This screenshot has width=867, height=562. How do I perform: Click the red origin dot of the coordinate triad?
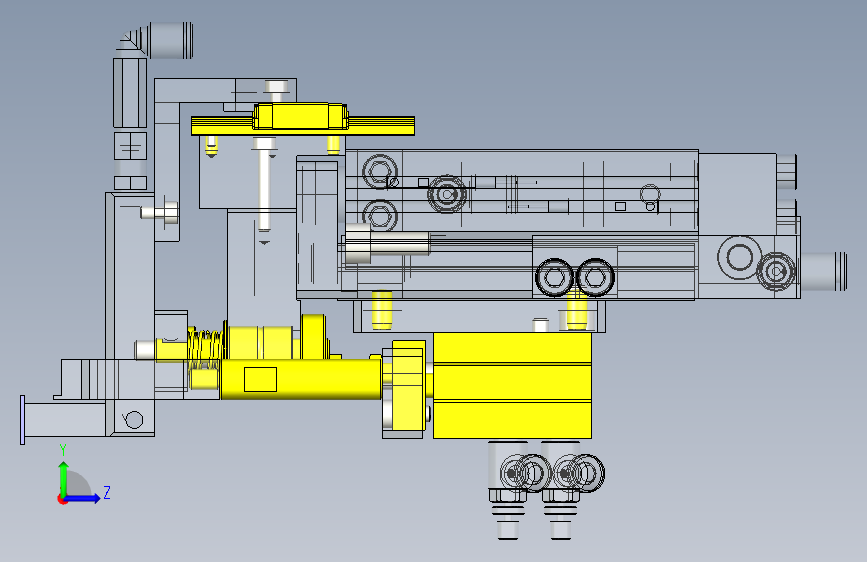(x=61, y=499)
